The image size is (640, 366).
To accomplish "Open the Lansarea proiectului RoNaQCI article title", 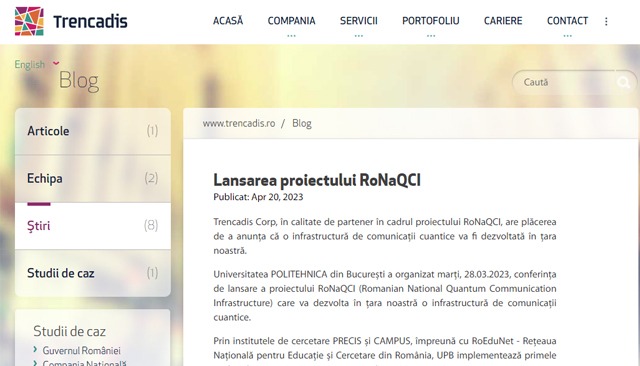I will pos(317,180).
